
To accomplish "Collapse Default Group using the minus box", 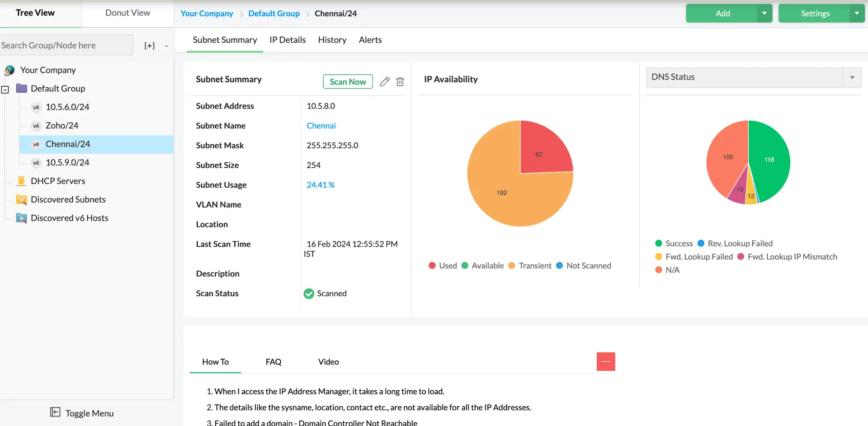I will tap(5, 90).
